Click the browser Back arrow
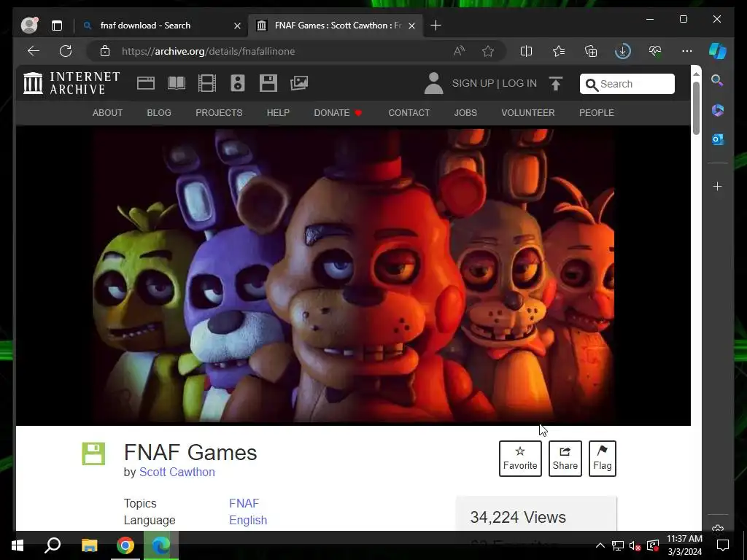This screenshot has width=747, height=560. point(34,51)
